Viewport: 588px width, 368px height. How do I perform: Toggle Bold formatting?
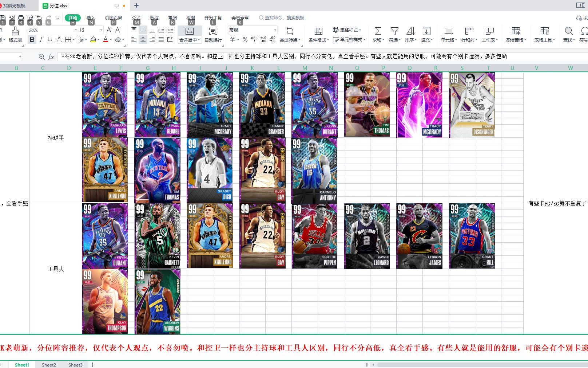[32, 39]
